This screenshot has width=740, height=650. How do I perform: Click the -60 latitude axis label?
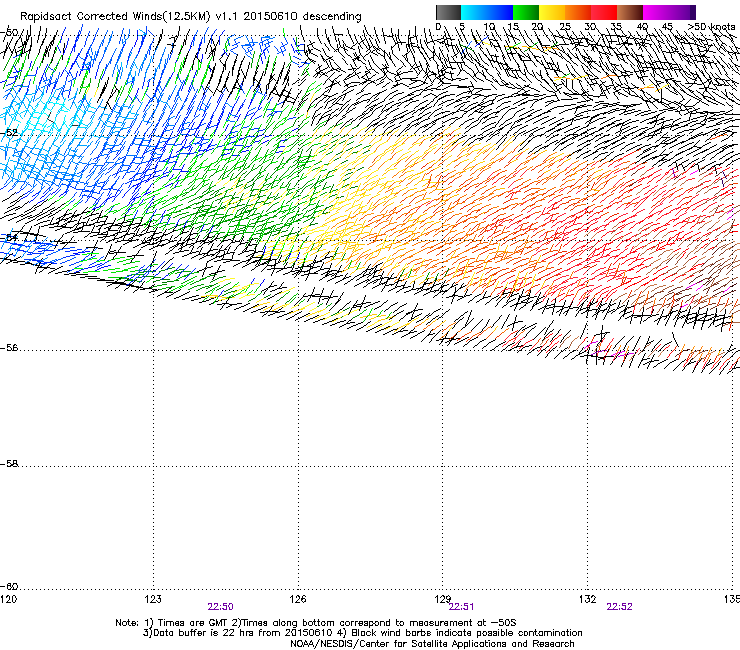click(x=9, y=587)
